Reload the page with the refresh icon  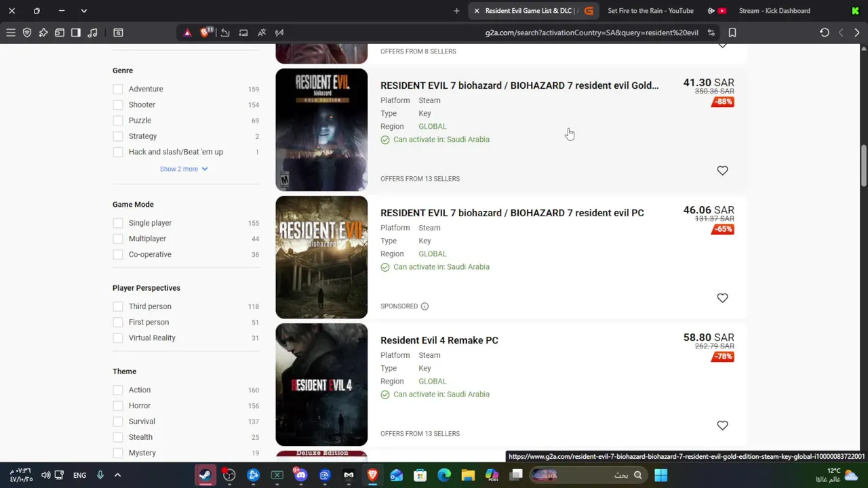tap(825, 33)
